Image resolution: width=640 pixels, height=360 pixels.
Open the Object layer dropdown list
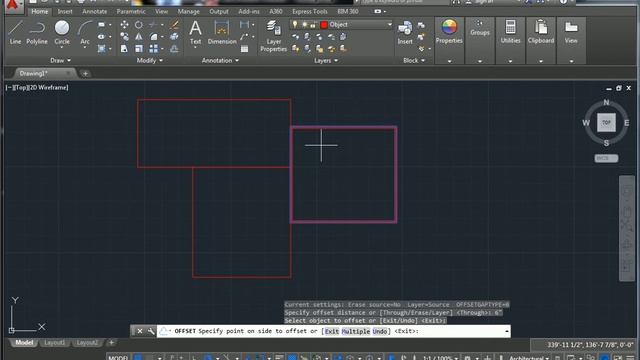[389, 24]
